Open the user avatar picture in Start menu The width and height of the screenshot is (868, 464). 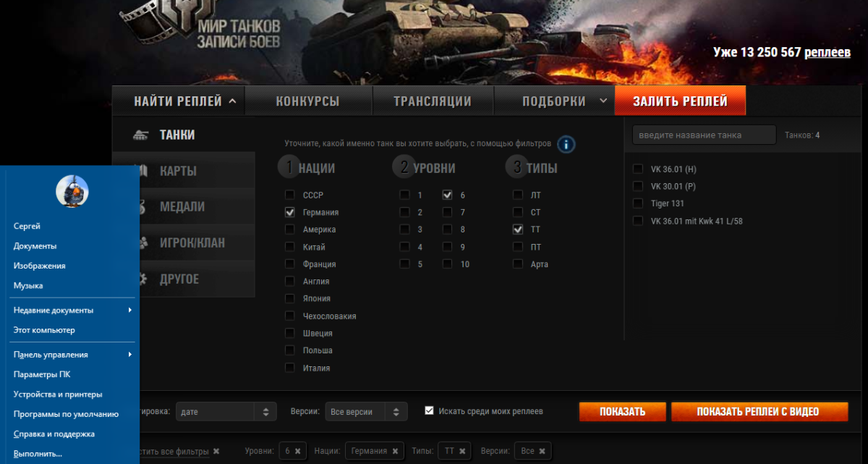tap(72, 191)
